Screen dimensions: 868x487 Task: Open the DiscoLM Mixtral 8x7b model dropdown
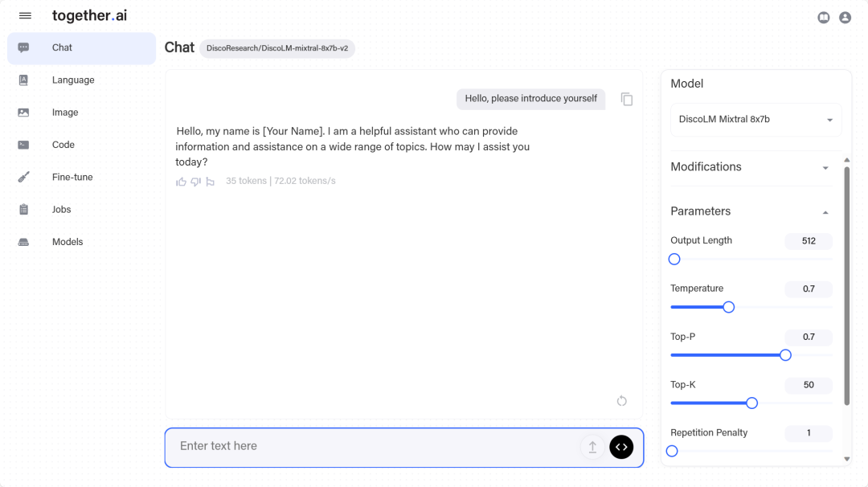[755, 120]
